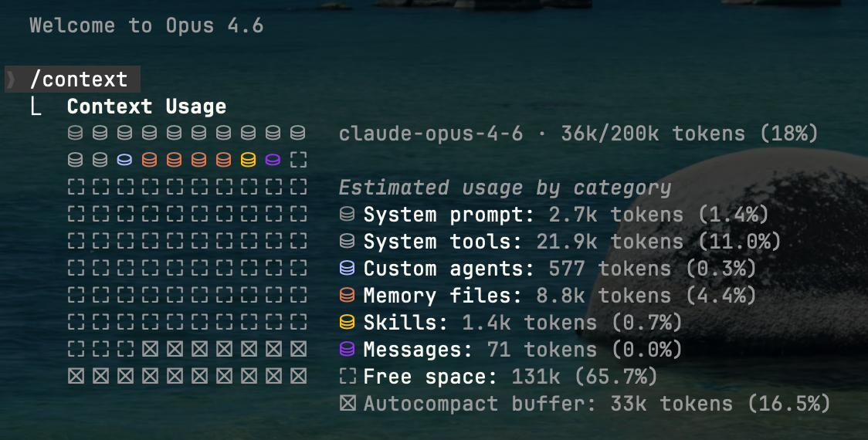The height and width of the screenshot is (440, 868).
Task: Click the Estimated usage by category label
Action: point(504,188)
